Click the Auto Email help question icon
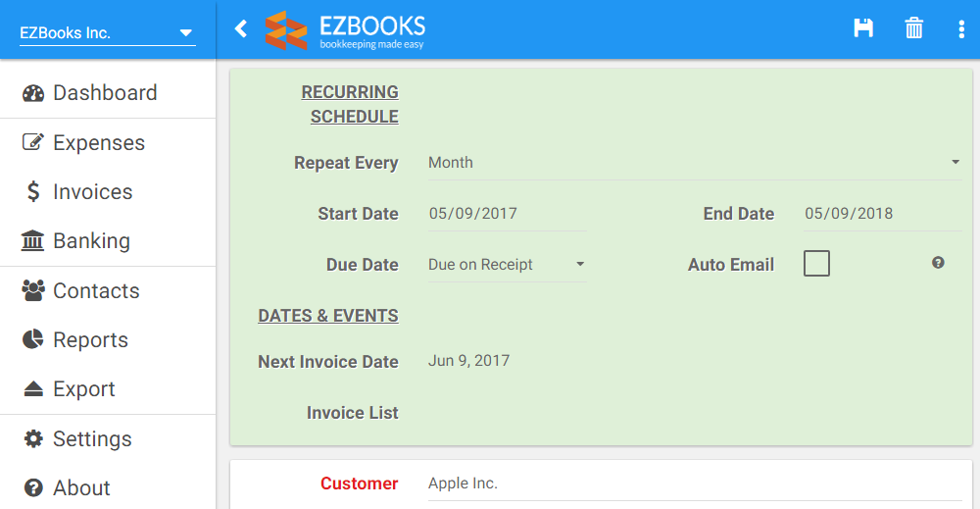980x509 pixels. [938, 263]
